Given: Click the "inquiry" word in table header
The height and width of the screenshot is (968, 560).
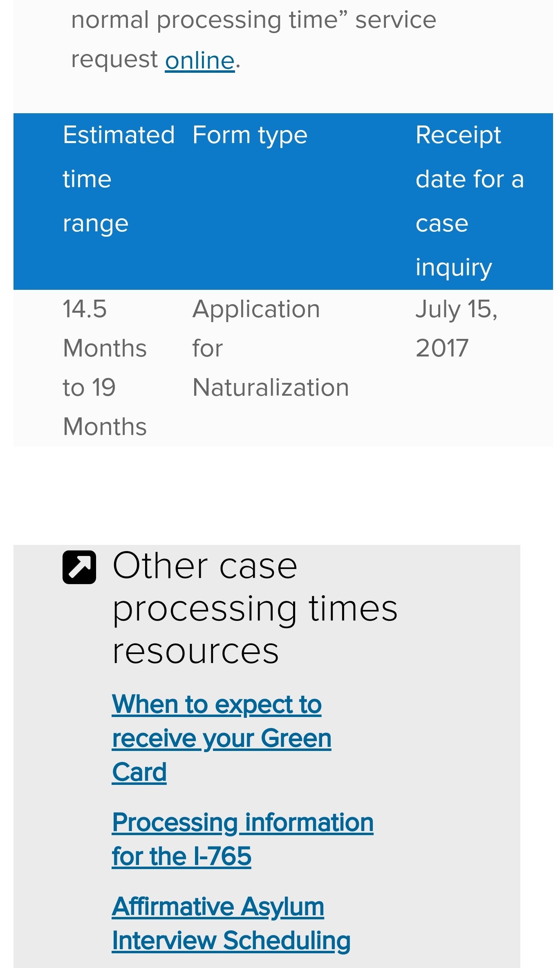Looking at the screenshot, I should click(x=454, y=268).
